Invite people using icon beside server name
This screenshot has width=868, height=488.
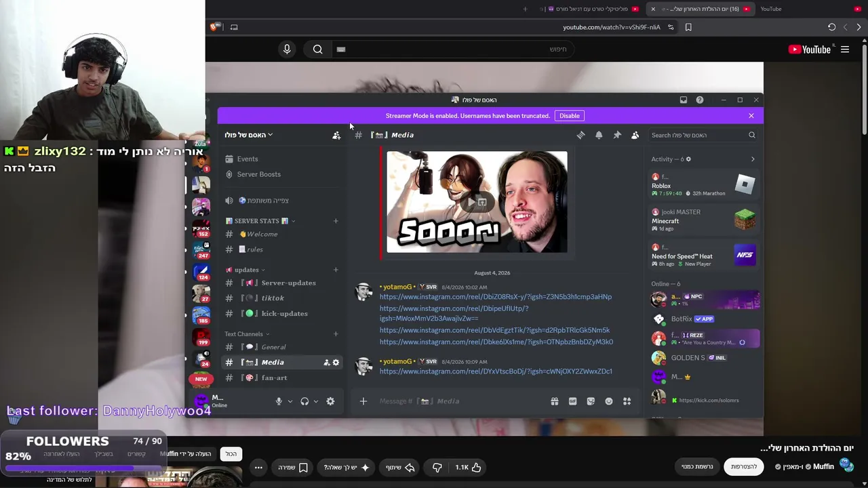coord(336,135)
